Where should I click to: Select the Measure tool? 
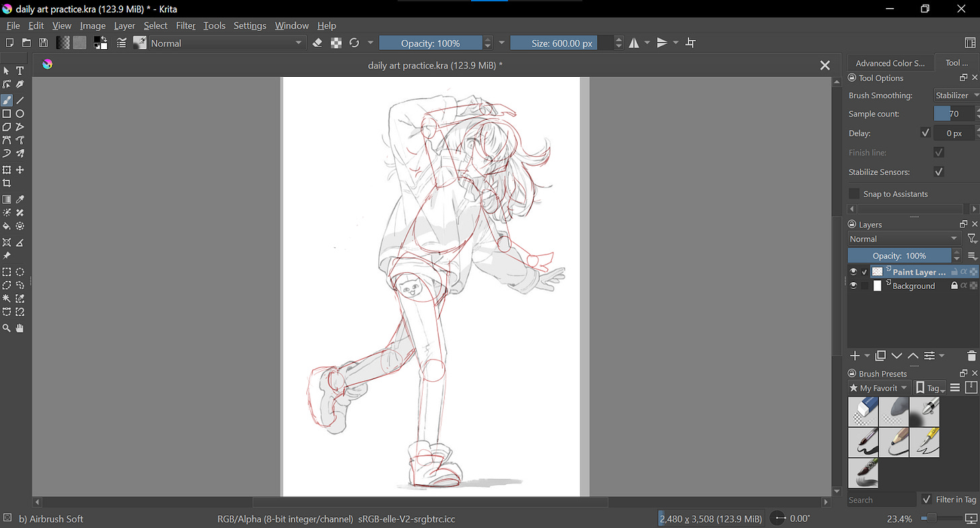click(x=20, y=242)
